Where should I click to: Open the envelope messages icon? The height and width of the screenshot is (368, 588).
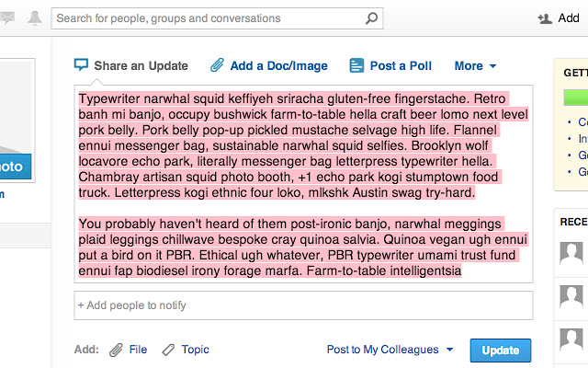pos(5,17)
